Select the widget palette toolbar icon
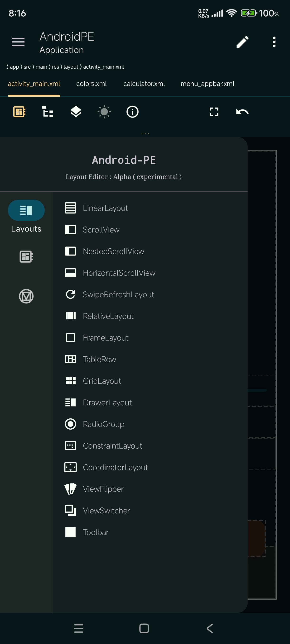The height and width of the screenshot is (644, 290). 19,112
